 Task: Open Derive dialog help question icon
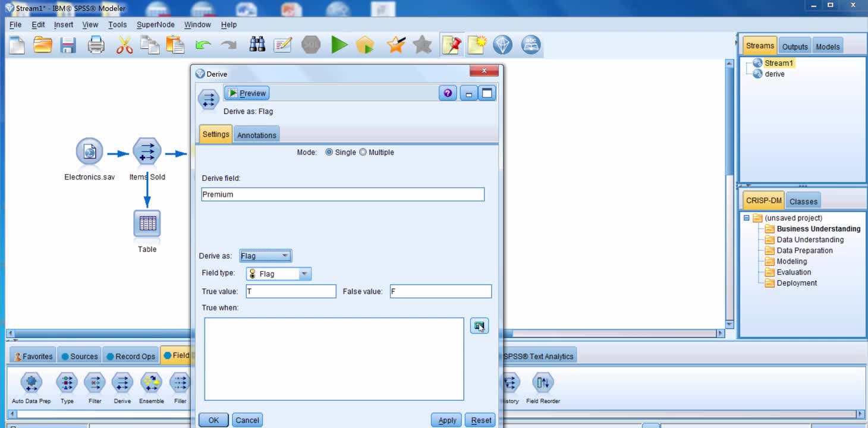(x=448, y=93)
